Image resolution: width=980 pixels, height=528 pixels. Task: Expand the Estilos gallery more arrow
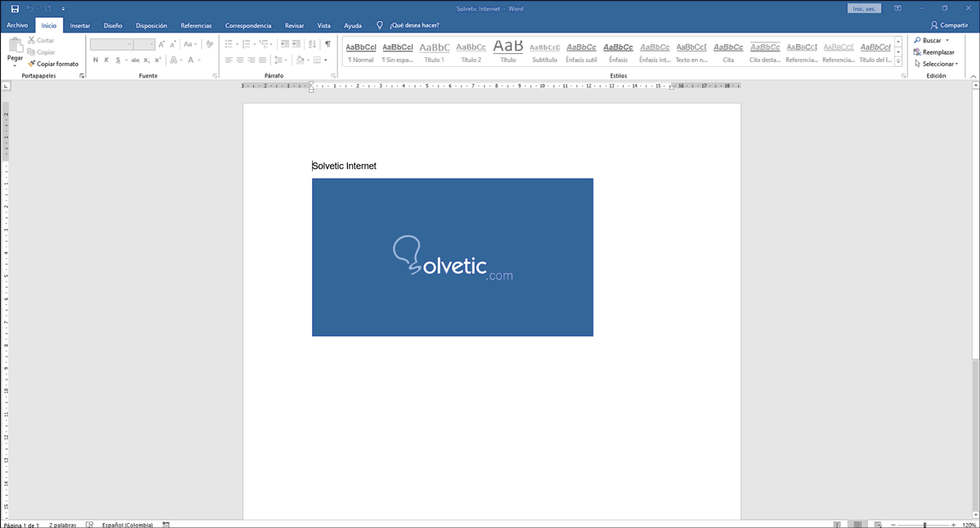tap(900, 61)
